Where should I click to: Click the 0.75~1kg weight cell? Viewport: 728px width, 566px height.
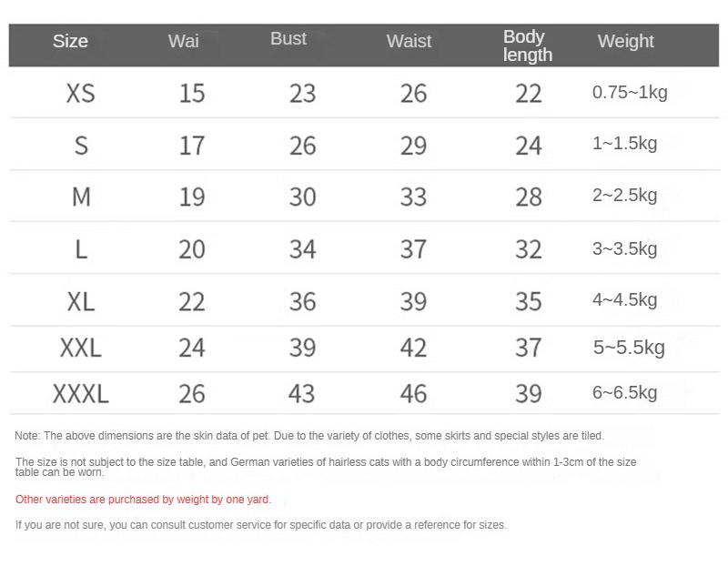630,92
